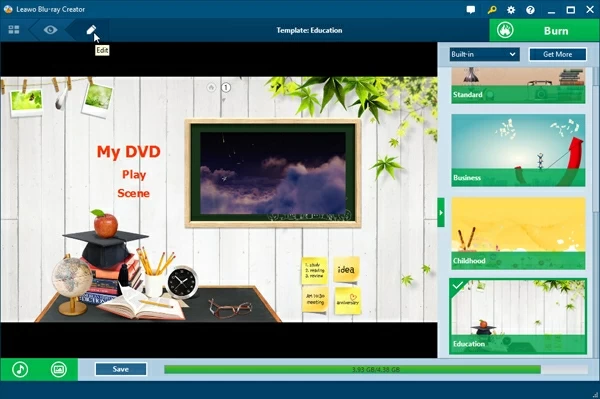The height and width of the screenshot is (399, 600).
Task: Pick the Standard template thumbnail
Action: (518, 86)
